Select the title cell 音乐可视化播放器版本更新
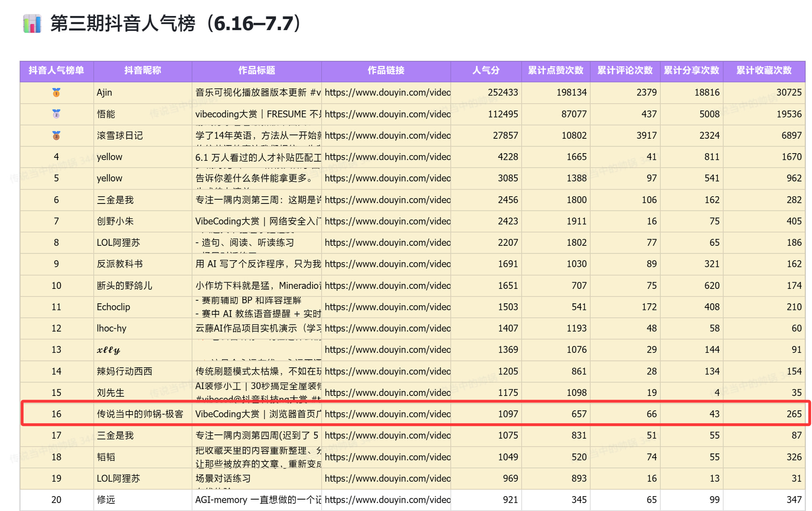The height and width of the screenshot is (511, 812). [x=257, y=92]
